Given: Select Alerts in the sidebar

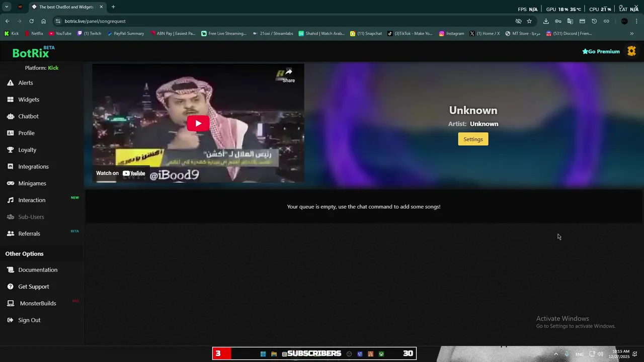Looking at the screenshot, I should pos(26,83).
